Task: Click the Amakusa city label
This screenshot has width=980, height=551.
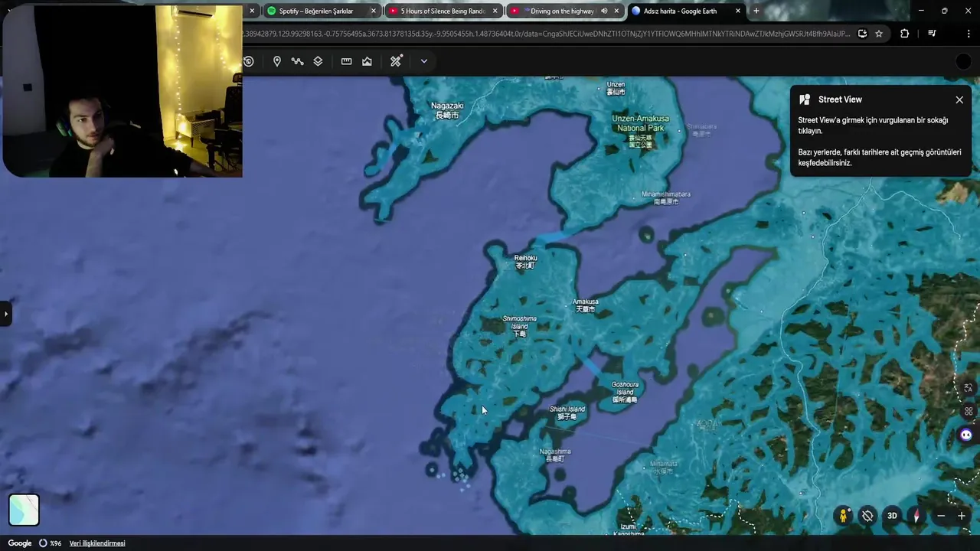Action: [586, 305]
